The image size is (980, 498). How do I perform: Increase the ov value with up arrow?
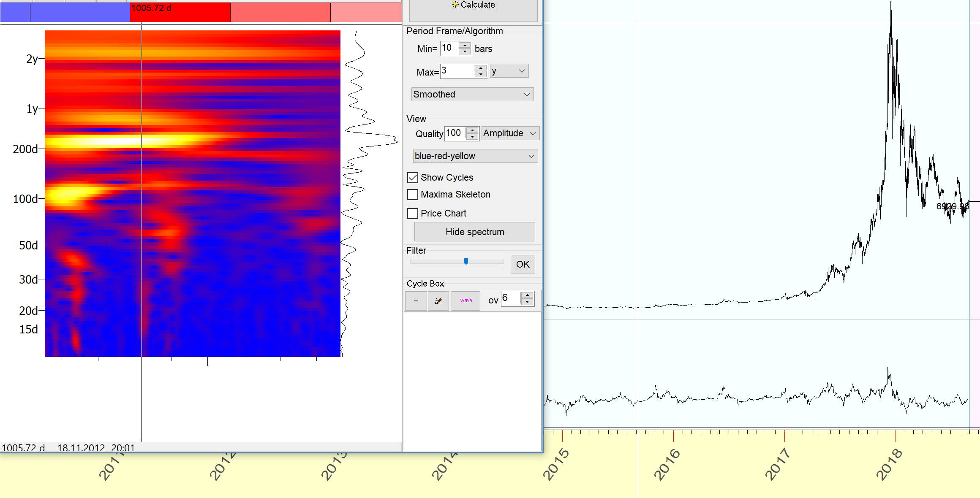tap(527, 295)
